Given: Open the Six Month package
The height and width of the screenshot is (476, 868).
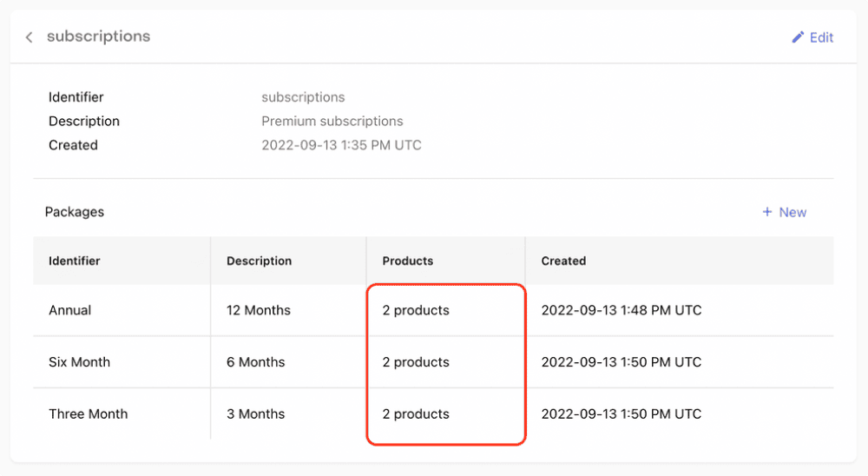Looking at the screenshot, I should pos(79,362).
